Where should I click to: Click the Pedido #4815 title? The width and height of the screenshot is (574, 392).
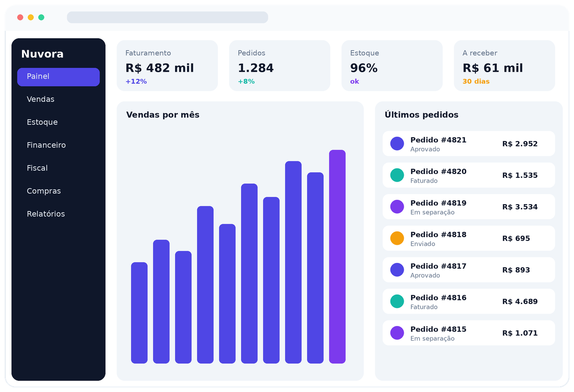(x=438, y=329)
